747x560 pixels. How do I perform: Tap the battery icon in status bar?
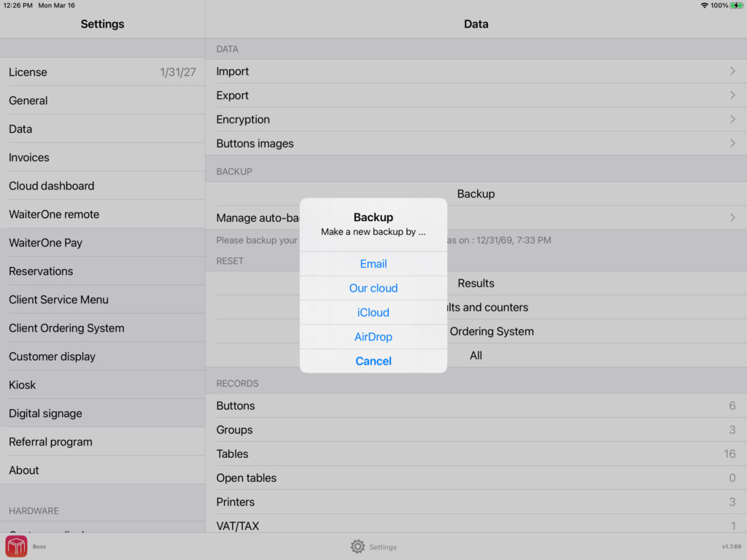point(737,5)
